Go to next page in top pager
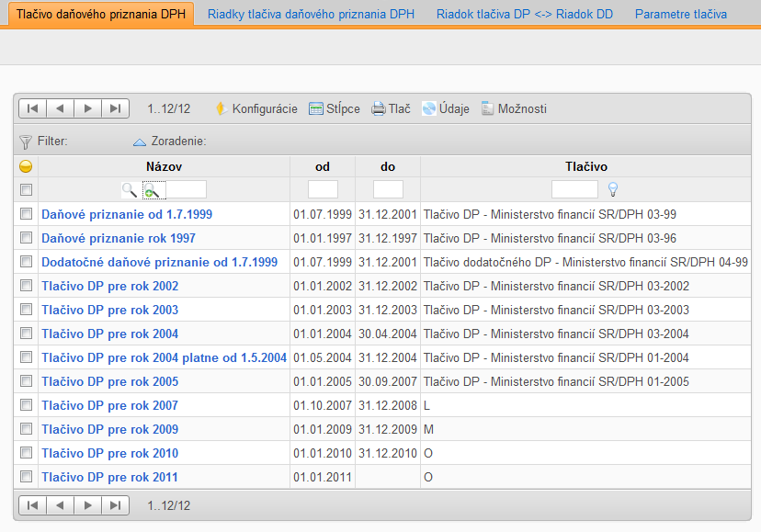Screen dimensions: 761x532 88,108
